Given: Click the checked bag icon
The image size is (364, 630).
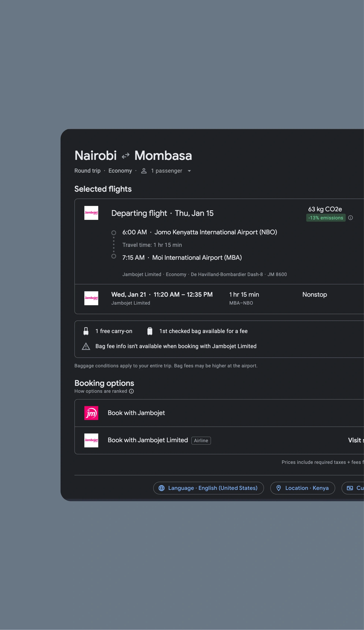Looking at the screenshot, I should 150,331.
